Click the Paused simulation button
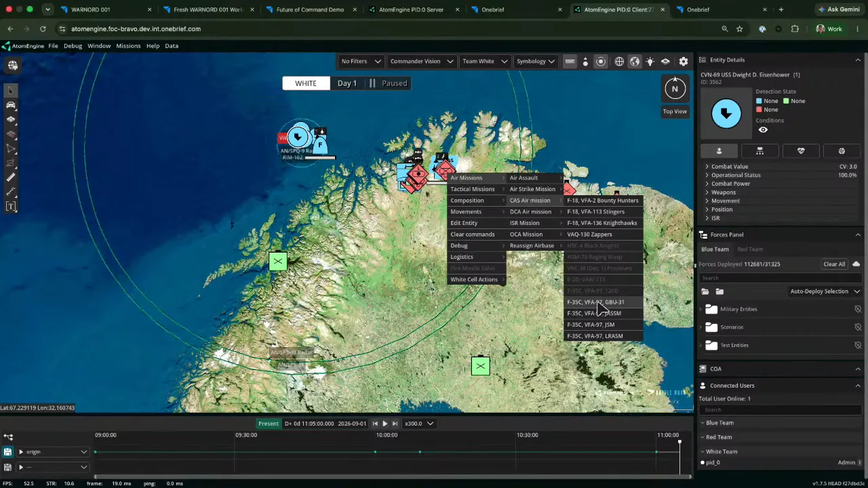Image resolution: width=868 pixels, height=488 pixels. point(389,83)
